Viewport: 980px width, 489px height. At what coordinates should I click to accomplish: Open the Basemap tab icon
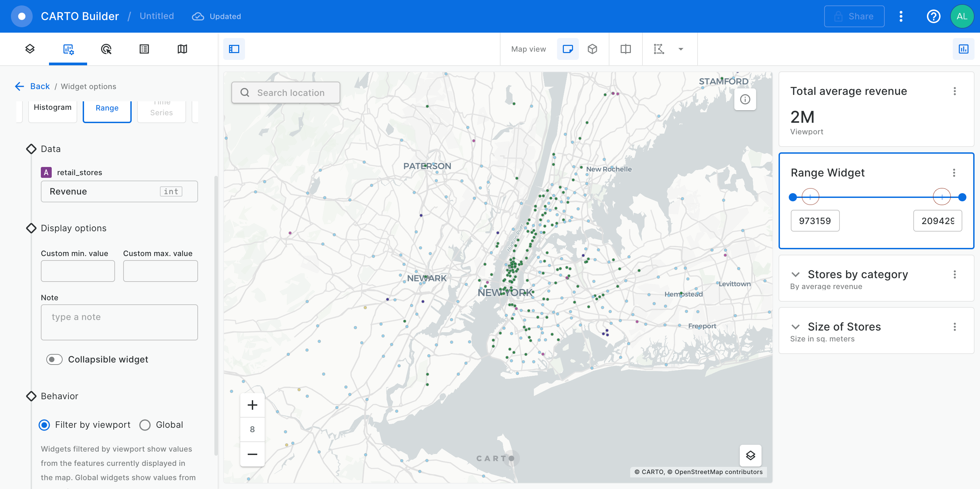coord(182,49)
